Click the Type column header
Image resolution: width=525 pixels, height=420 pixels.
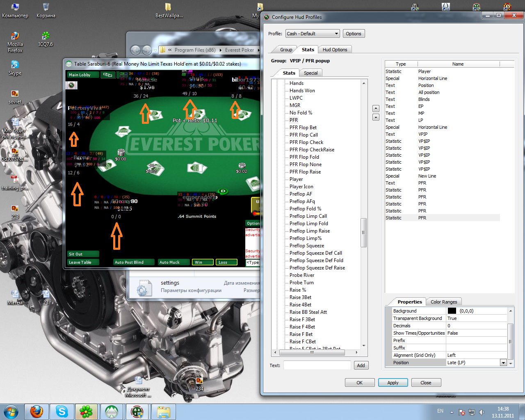coord(401,64)
